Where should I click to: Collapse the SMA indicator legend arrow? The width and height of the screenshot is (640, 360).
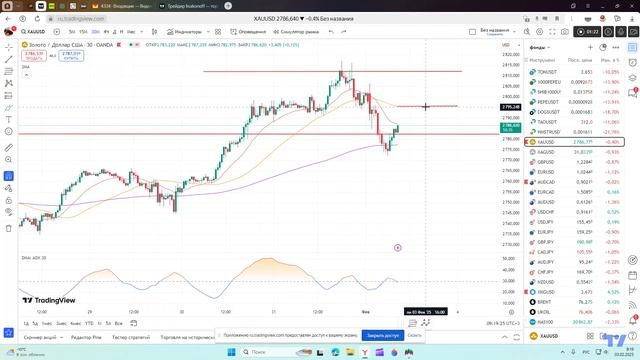coord(26,75)
